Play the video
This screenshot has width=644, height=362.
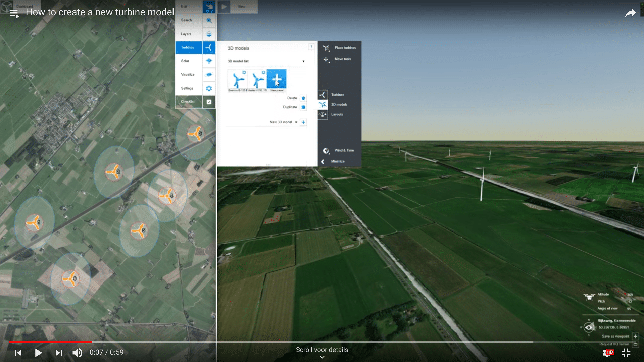tap(38, 353)
